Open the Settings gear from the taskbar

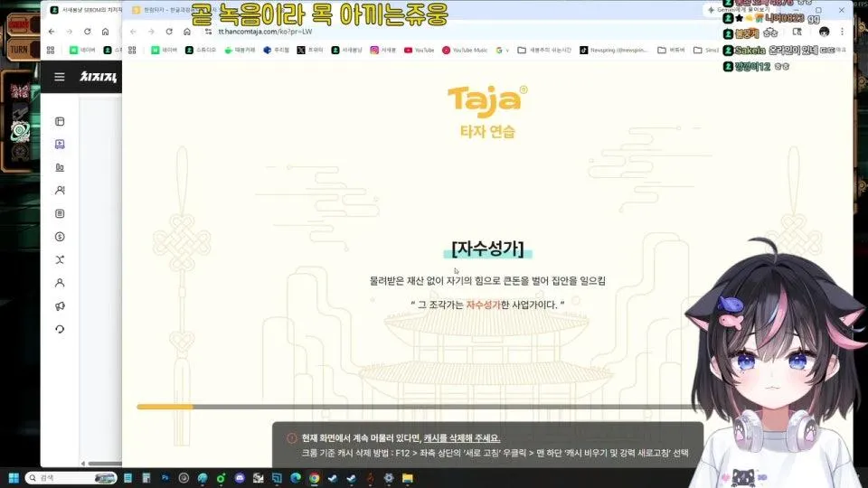pyautogui.click(x=389, y=478)
